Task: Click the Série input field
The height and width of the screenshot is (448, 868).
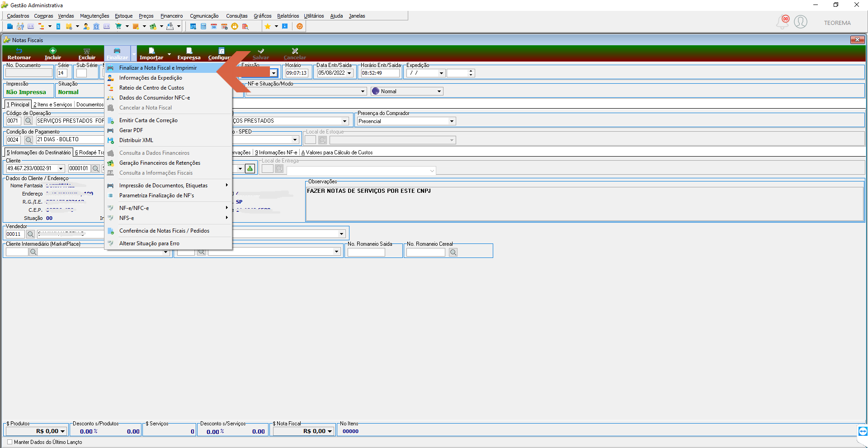Action: tap(62, 73)
